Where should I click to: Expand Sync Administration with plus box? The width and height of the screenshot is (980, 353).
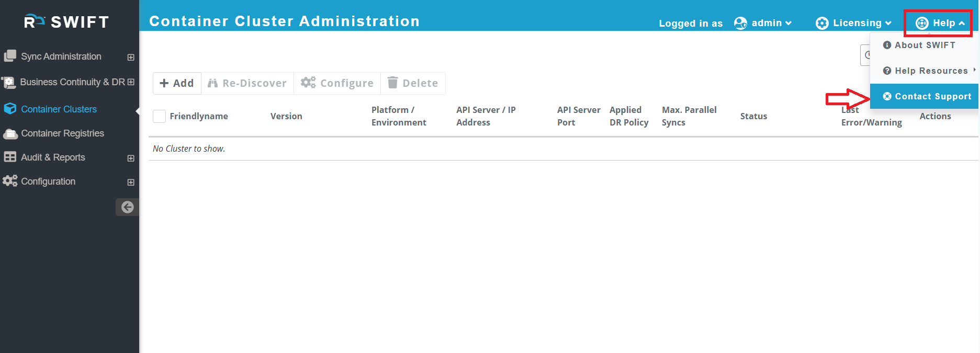click(x=131, y=57)
